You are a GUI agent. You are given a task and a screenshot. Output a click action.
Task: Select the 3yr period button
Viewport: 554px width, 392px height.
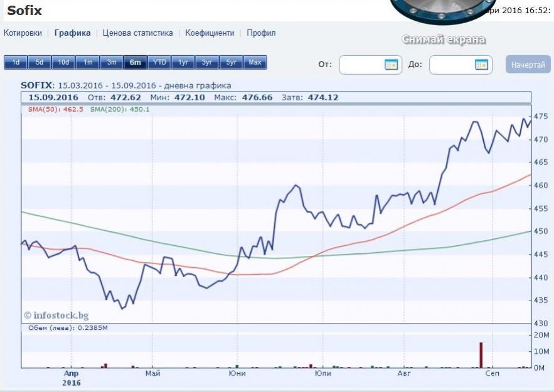pyautogui.click(x=208, y=63)
